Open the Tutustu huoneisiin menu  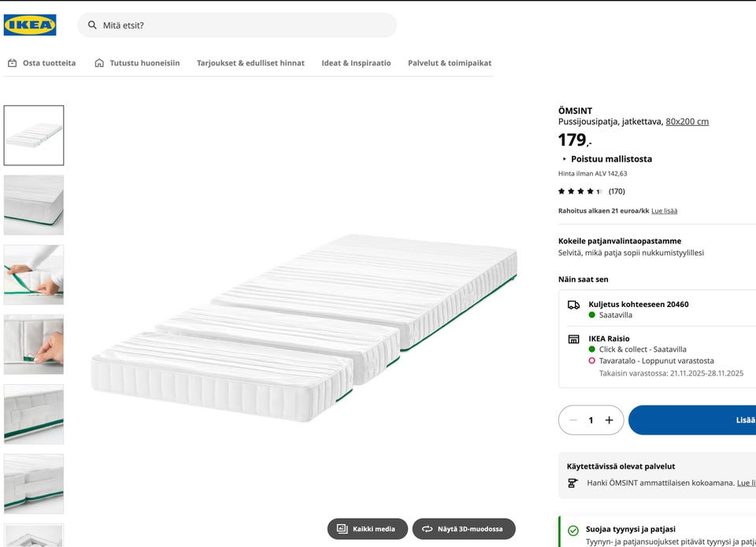click(x=137, y=63)
